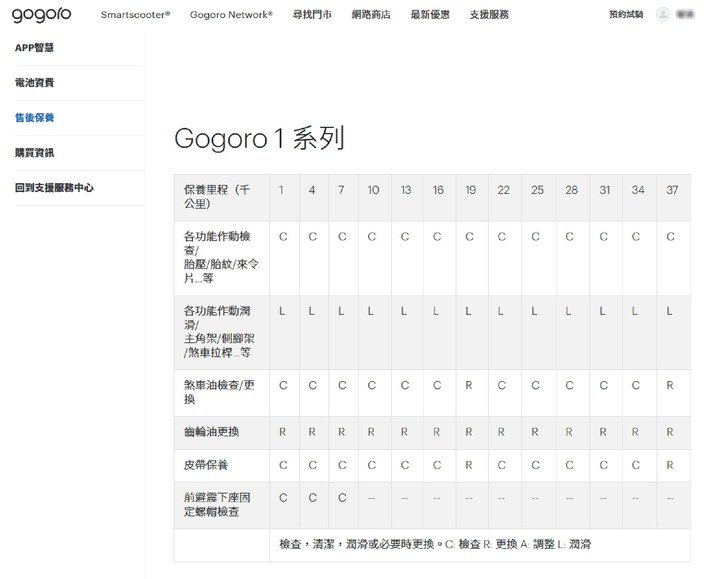
Task: Click R in 煞車油 row under 37
Action: pos(670,386)
